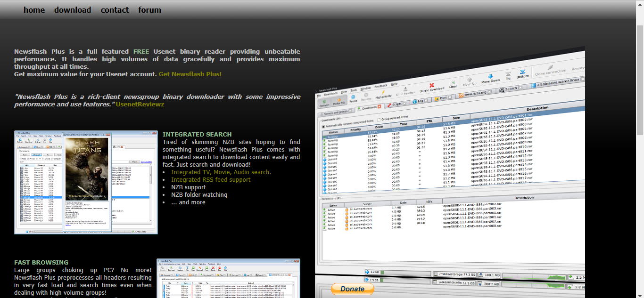
Task: Click the Size column header
Action: point(456,118)
